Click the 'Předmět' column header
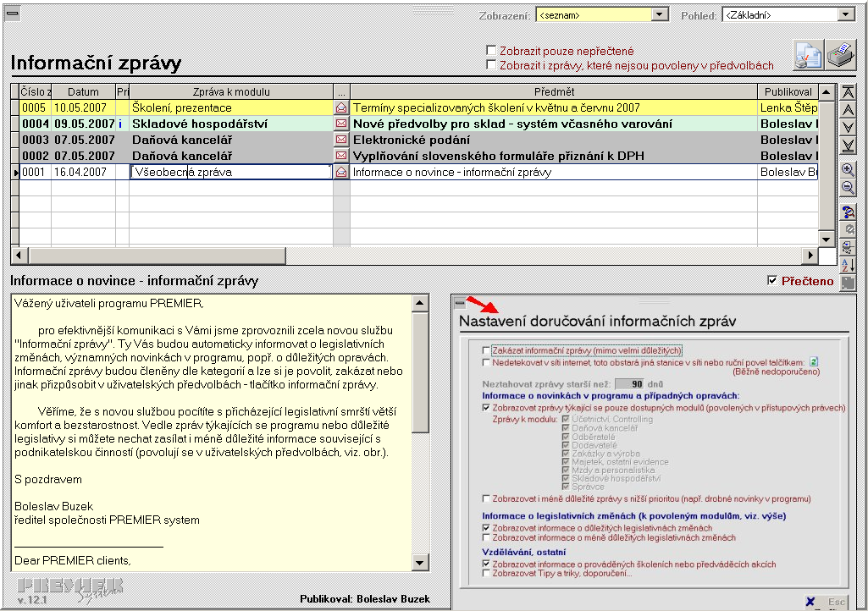The height and width of the screenshot is (611, 868). [554, 92]
